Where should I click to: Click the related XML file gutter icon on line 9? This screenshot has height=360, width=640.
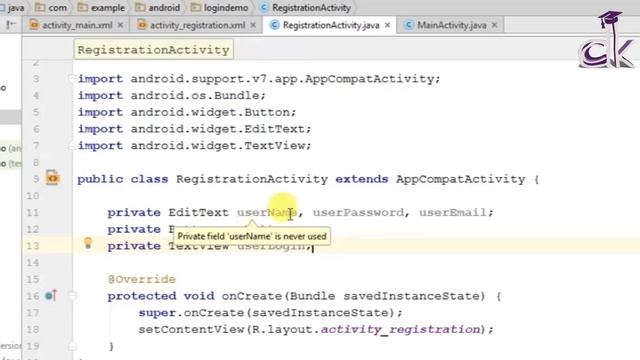pos(52,178)
